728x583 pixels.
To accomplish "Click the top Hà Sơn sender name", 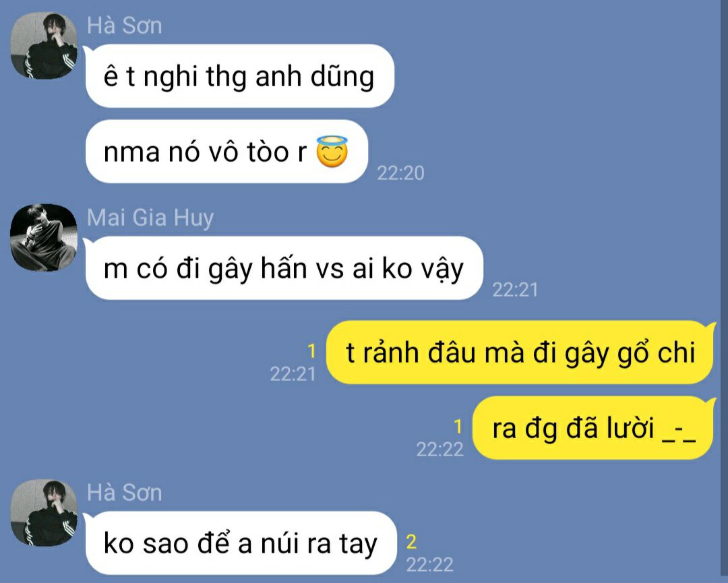I will point(125,26).
